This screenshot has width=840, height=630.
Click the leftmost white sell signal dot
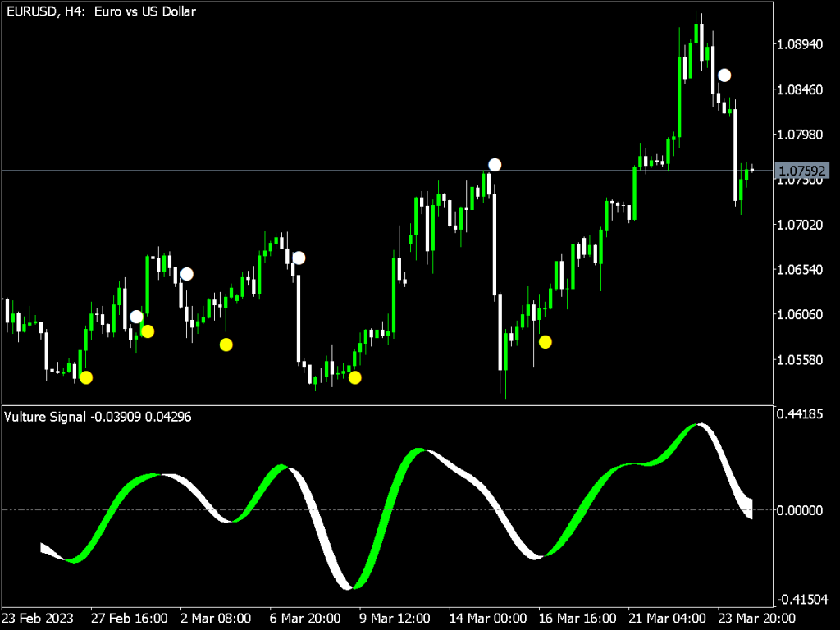click(137, 317)
